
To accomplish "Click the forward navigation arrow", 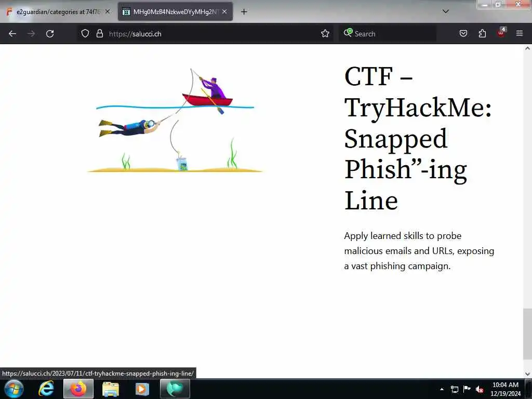I will (x=31, y=34).
